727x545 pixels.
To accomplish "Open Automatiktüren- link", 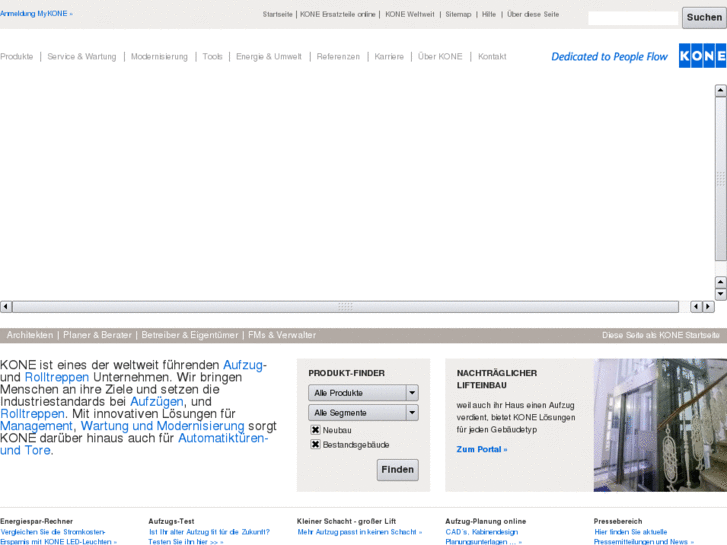I will click(223, 438).
